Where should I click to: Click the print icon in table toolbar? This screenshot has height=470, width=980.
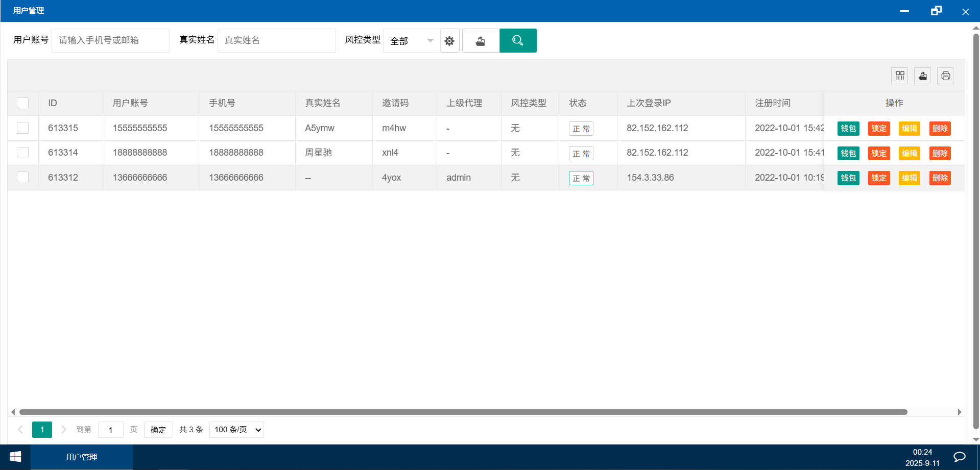click(945, 76)
